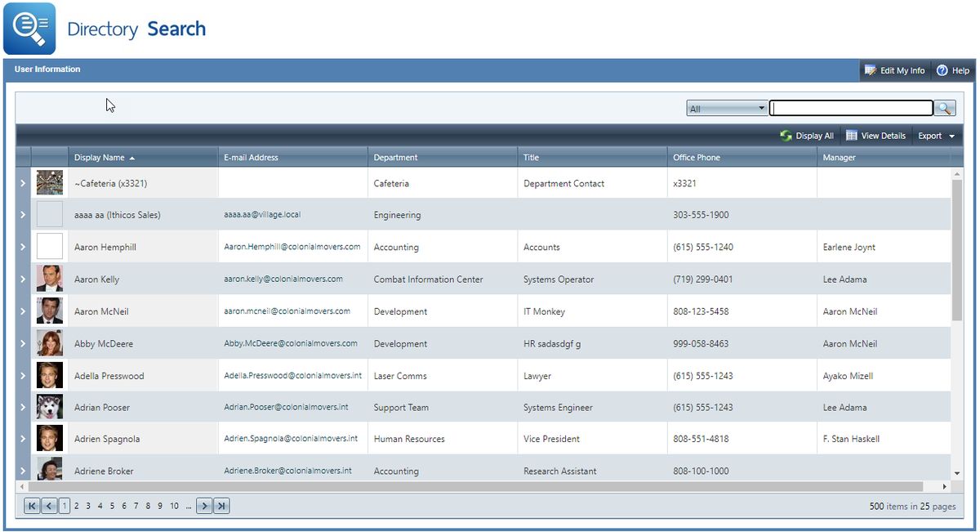Image resolution: width=980 pixels, height=532 pixels.
Task: Click inside the search input field
Action: (851, 107)
